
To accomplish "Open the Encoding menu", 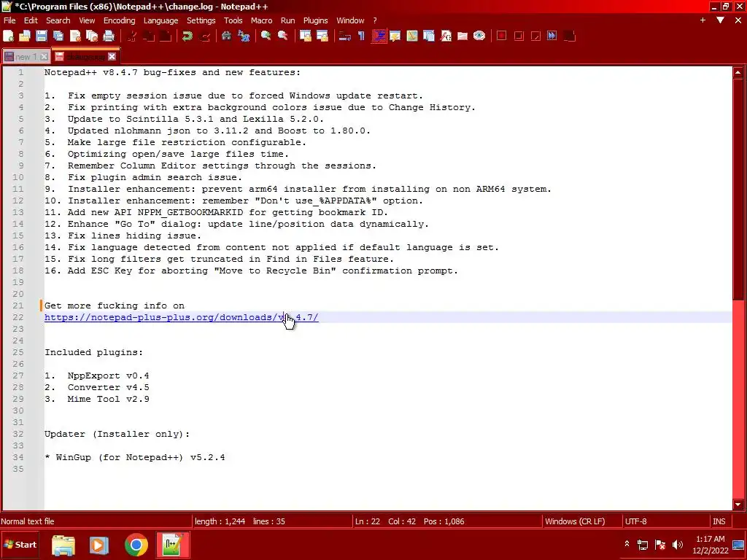I will click(119, 20).
